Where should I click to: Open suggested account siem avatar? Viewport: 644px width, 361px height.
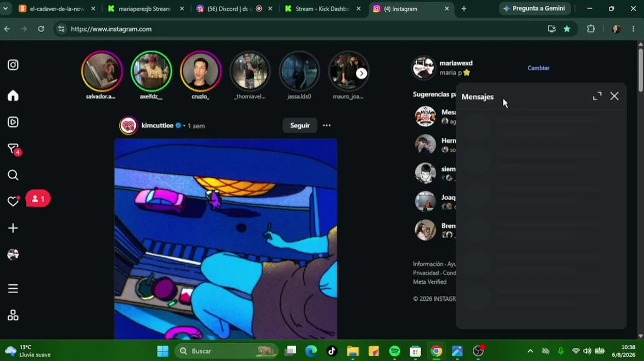point(425,173)
